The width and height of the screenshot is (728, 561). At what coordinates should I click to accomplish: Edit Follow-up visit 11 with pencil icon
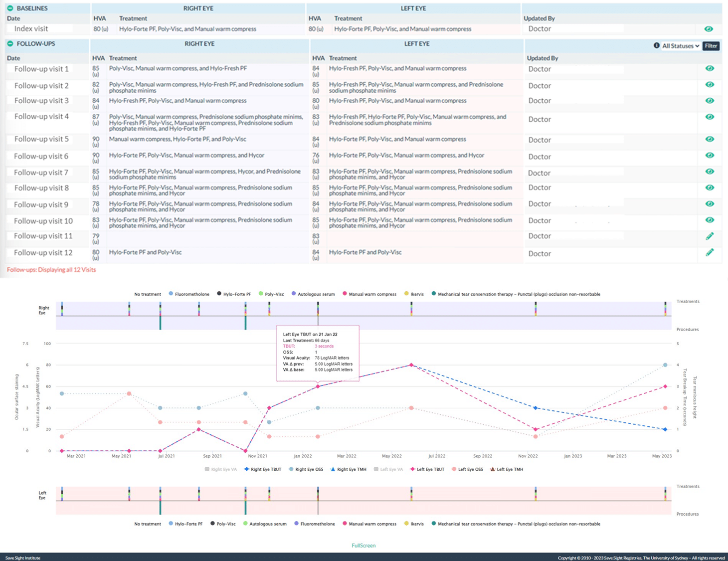click(x=710, y=236)
